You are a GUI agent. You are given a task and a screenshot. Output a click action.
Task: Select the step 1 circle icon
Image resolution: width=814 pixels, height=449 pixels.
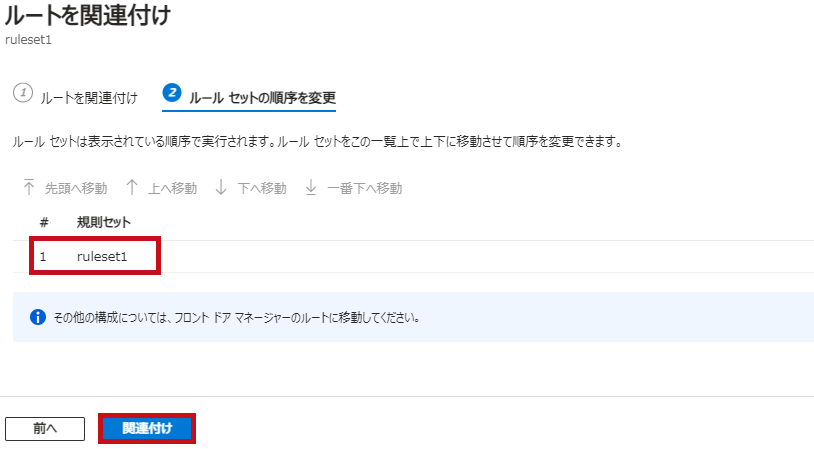tap(23, 93)
